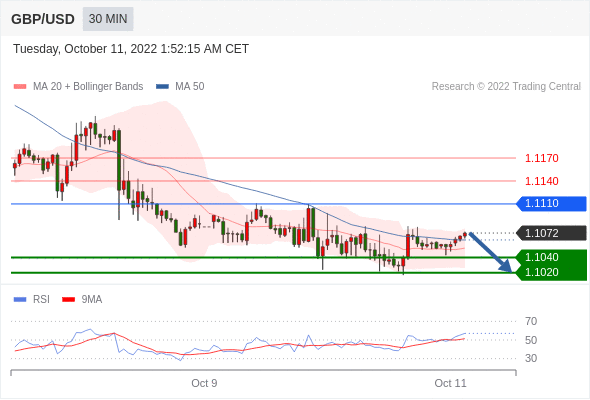Click the Oct 11 date axis label
Image resolution: width=590 pixels, height=400 pixels.
point(450,383)
